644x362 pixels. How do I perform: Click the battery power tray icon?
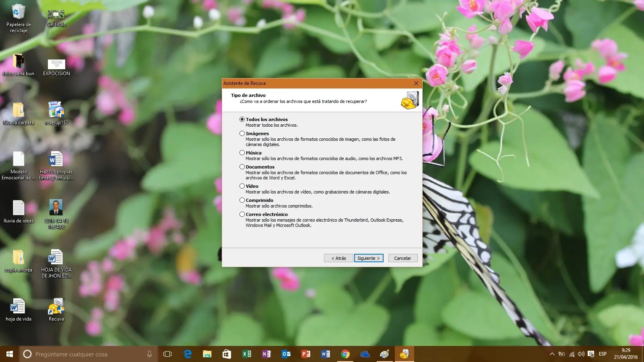(562, 354)
